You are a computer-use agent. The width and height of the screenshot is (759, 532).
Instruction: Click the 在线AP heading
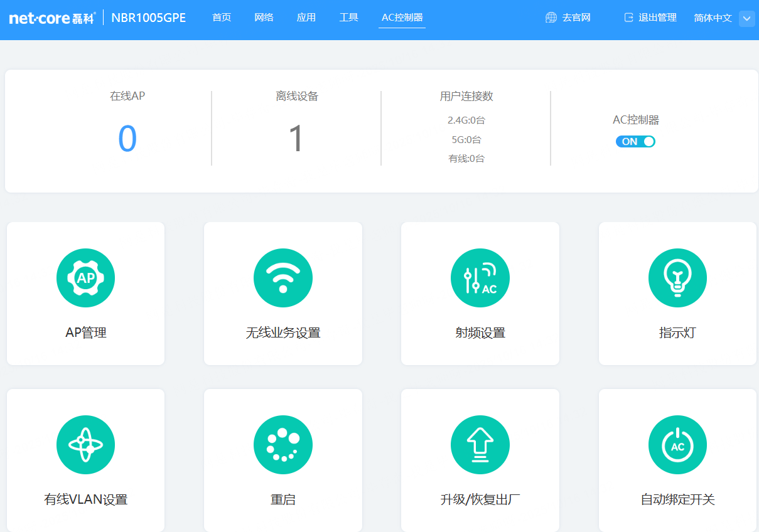point(127,96)
